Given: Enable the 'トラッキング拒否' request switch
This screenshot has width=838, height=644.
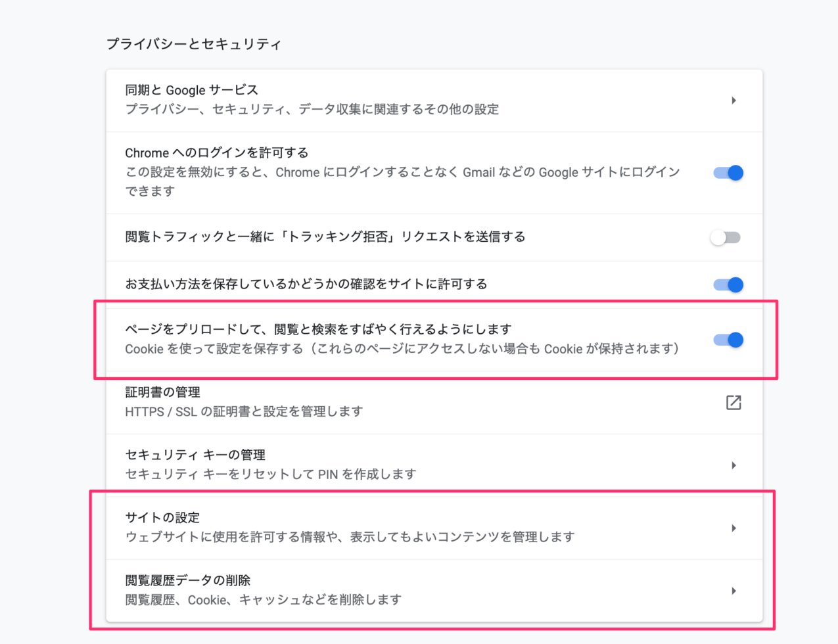Looking at the screenshot, I should coord(726,237).
